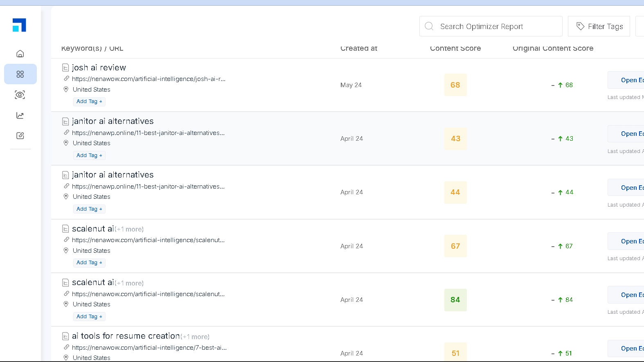Click the tag icon in Filter Tags
644x362 pixels.
pyautogui.click(x=580, y=26)
